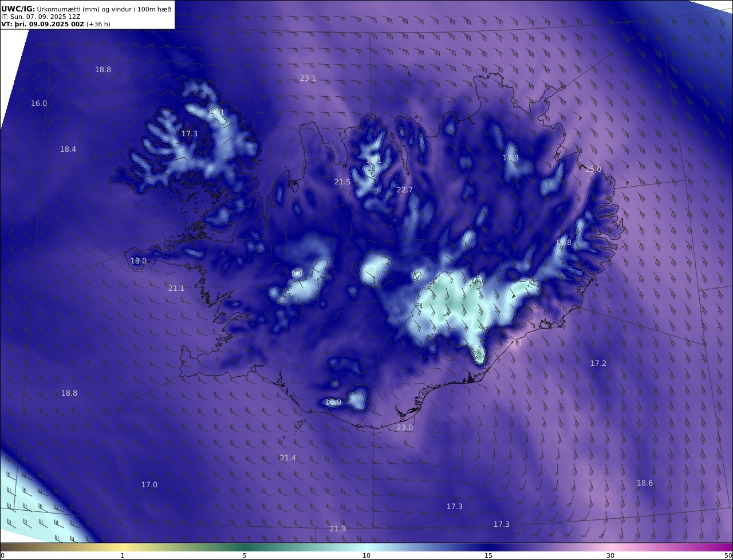Click the 22.7 value label on the map
The width and height of the screenshot is (733, 560).
point(405,190)
